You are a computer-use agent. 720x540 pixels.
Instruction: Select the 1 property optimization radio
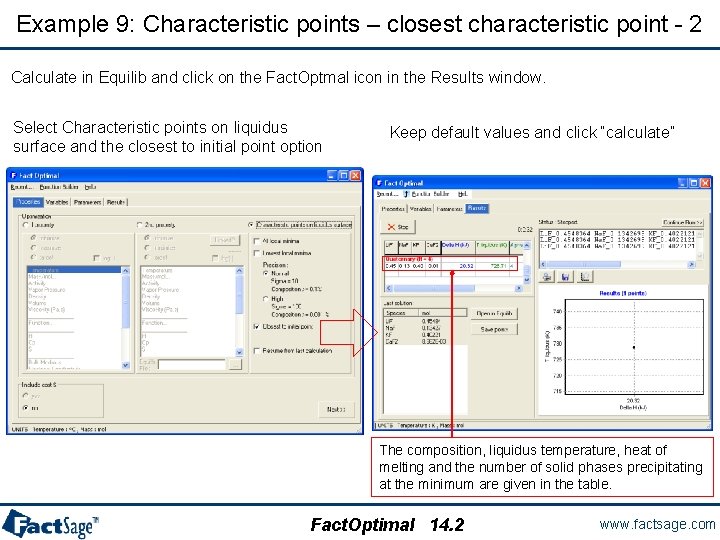[26, 225]
